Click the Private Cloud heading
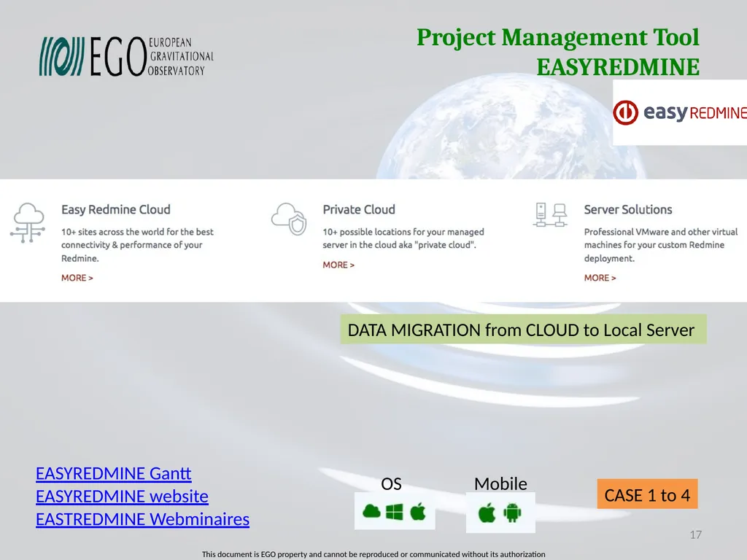 click(359, 209)
